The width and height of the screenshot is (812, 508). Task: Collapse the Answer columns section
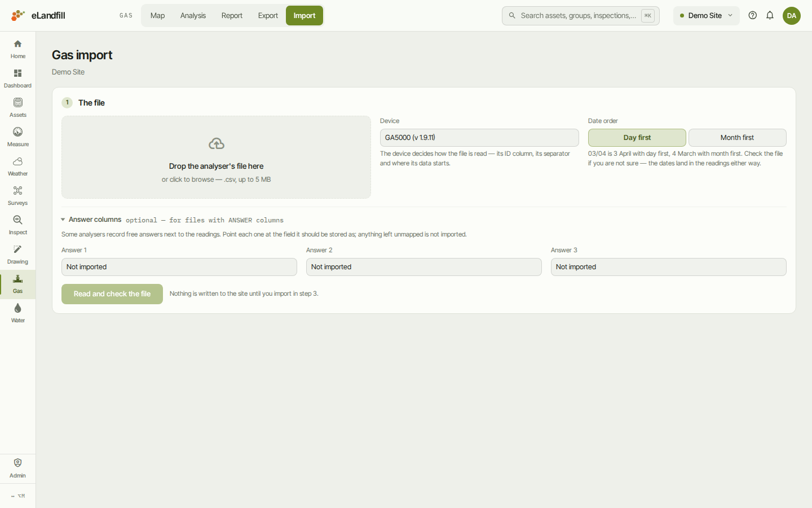point(91,220)
